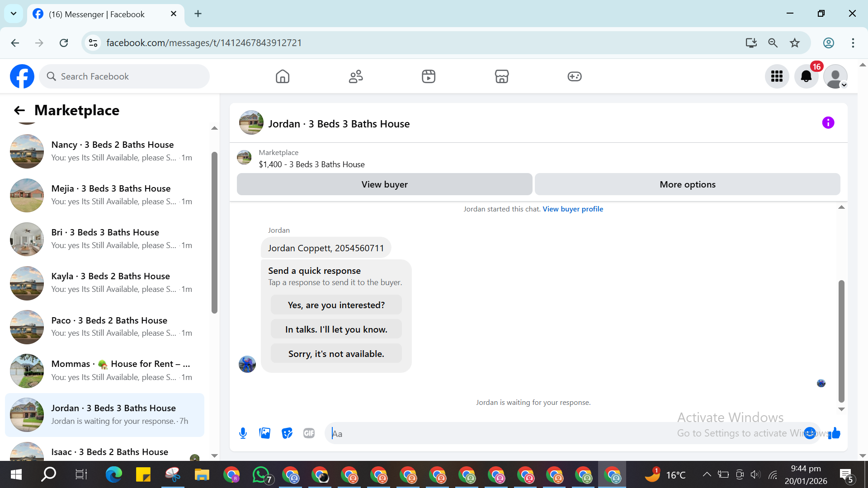Send a thumbs-up like
Viewport: 868px width, 488px height.
(835, 433)
